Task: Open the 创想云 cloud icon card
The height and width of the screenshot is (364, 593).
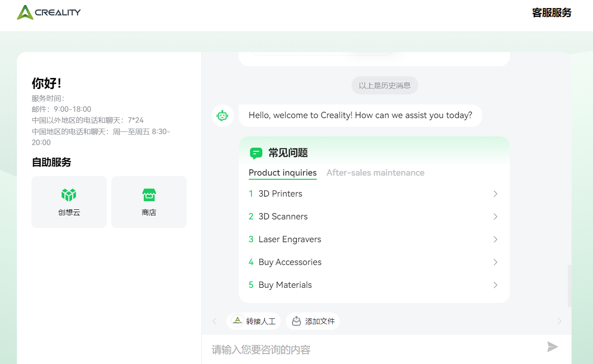Action: click(69, 202)
